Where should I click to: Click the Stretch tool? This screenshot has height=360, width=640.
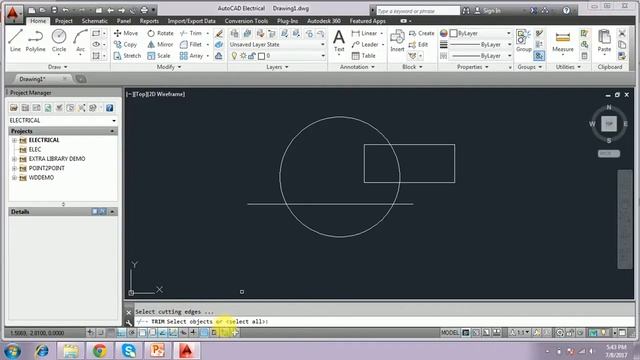[x=127, y=56]
